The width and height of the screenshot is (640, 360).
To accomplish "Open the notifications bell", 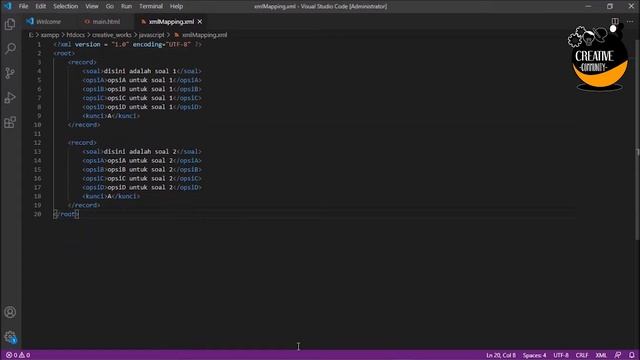I will pyautogui.click(x=631, y=355).
